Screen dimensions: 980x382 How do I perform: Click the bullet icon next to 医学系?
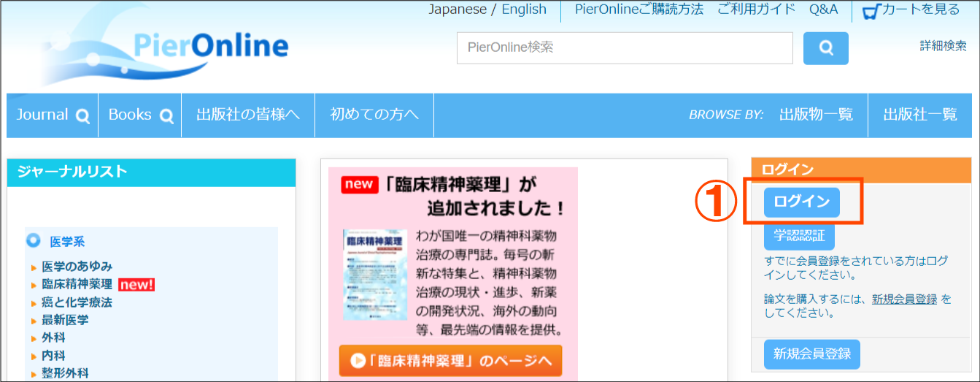click(x=34, y=240)
